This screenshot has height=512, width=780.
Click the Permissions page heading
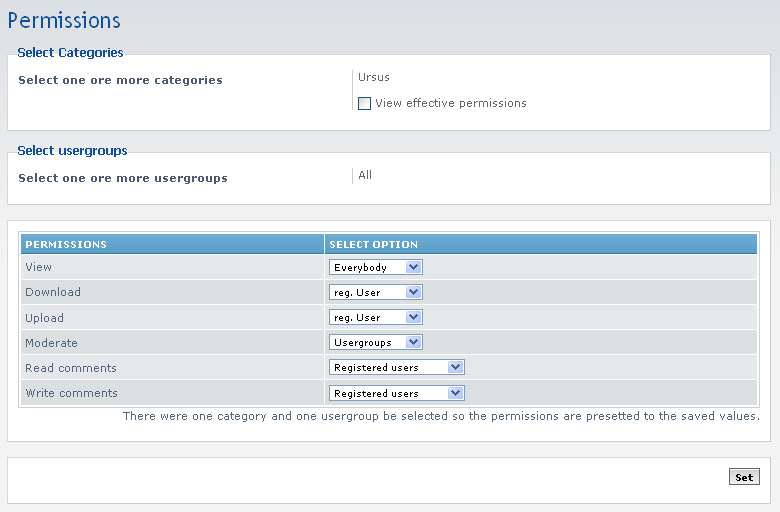point(64,21)
